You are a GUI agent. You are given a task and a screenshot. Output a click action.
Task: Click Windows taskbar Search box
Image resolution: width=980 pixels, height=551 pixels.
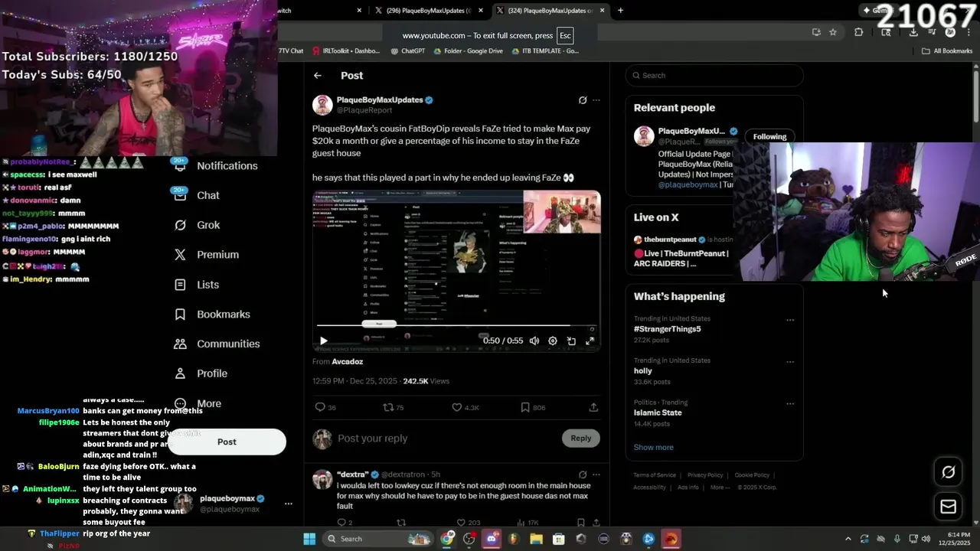(x=380, y=539)
